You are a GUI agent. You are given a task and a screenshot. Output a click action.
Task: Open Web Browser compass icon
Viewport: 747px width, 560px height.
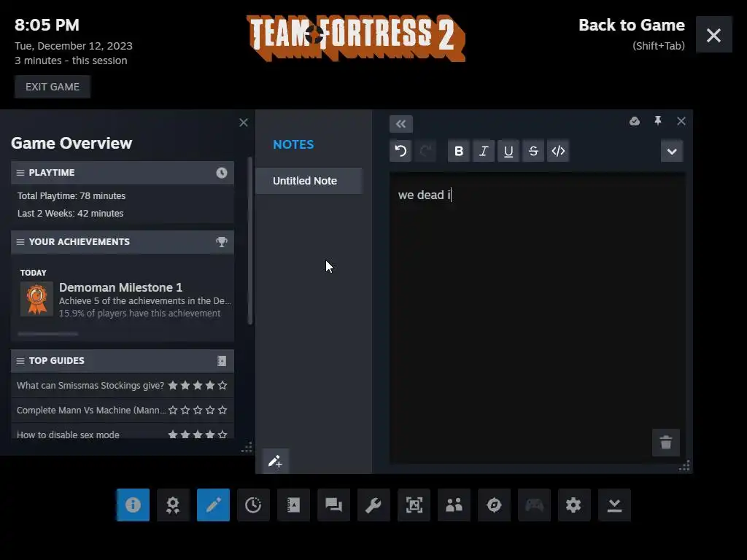[494, 505]
